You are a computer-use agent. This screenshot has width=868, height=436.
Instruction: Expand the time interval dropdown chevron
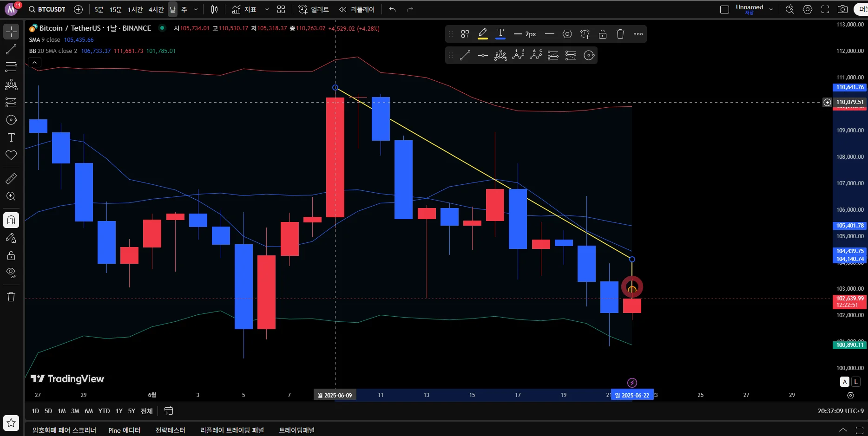[196, 9]
